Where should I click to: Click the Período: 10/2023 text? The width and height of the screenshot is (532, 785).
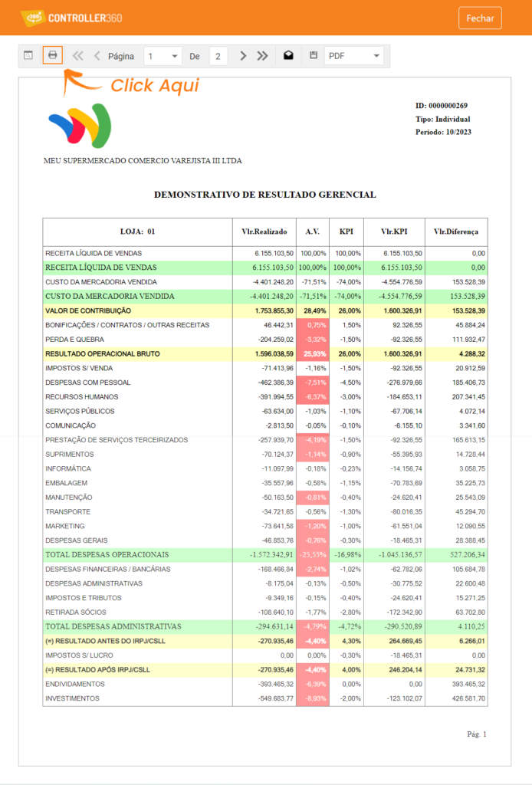tap(443, 132)
